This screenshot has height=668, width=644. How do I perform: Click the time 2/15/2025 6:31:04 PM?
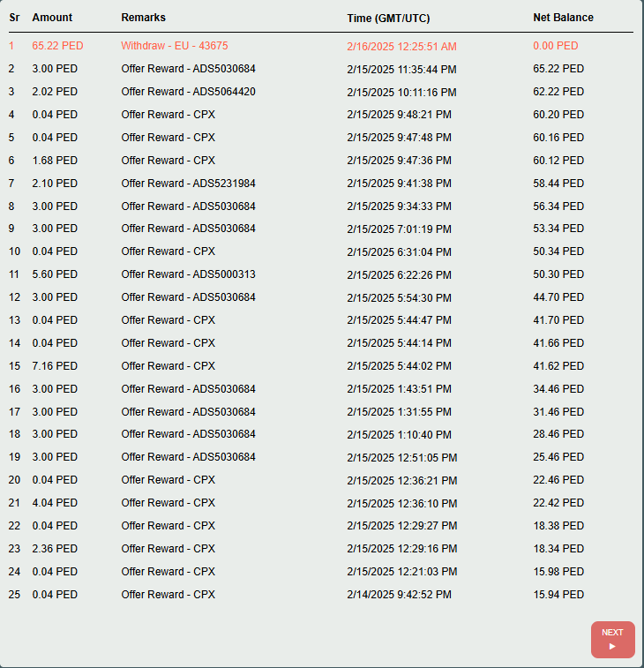399,252
